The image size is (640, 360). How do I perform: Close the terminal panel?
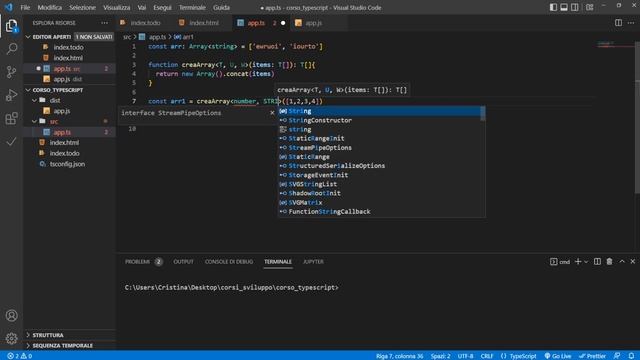coord(633,262)
